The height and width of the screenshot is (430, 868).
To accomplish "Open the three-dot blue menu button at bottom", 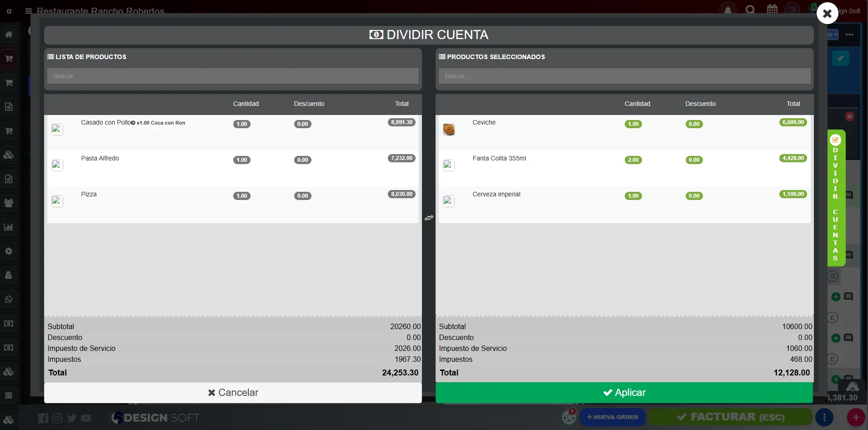I will pos(824,417).
